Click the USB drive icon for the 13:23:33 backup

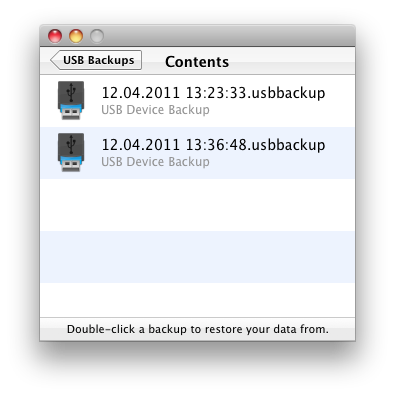71,100
